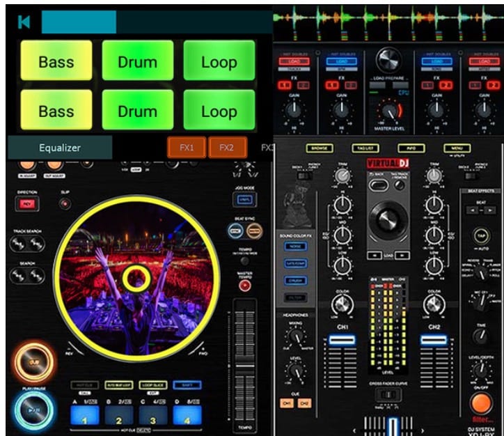The width and height of the screenshot is (504, 436).
Task: Activate the orange FX2 button
Action: coord(228,148)
